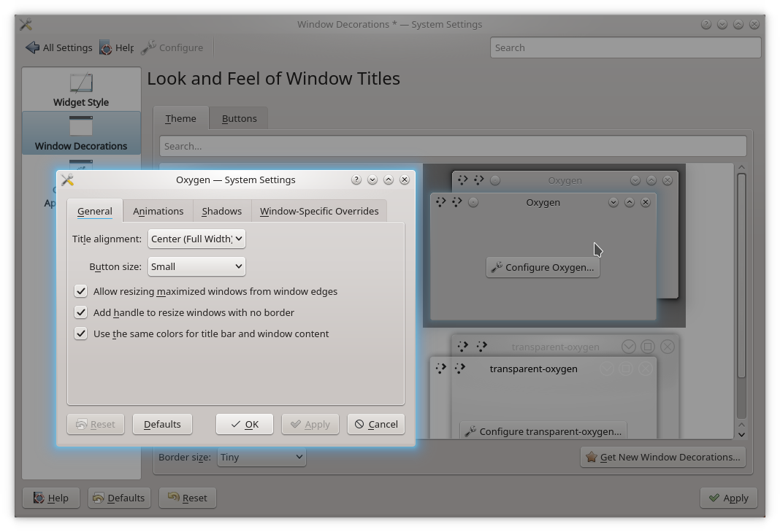Click inside the theme search field

click(453, 146)
